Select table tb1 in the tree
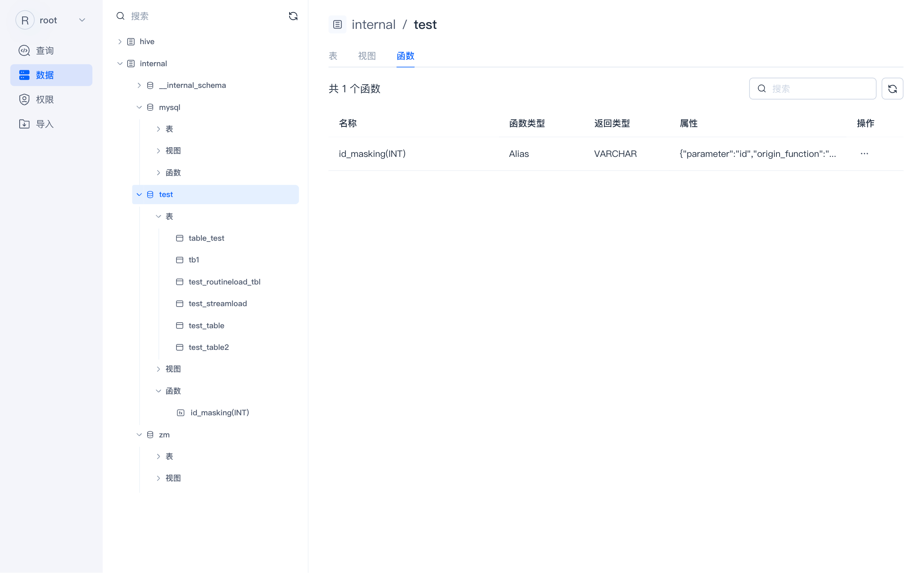 pos(194,260)
